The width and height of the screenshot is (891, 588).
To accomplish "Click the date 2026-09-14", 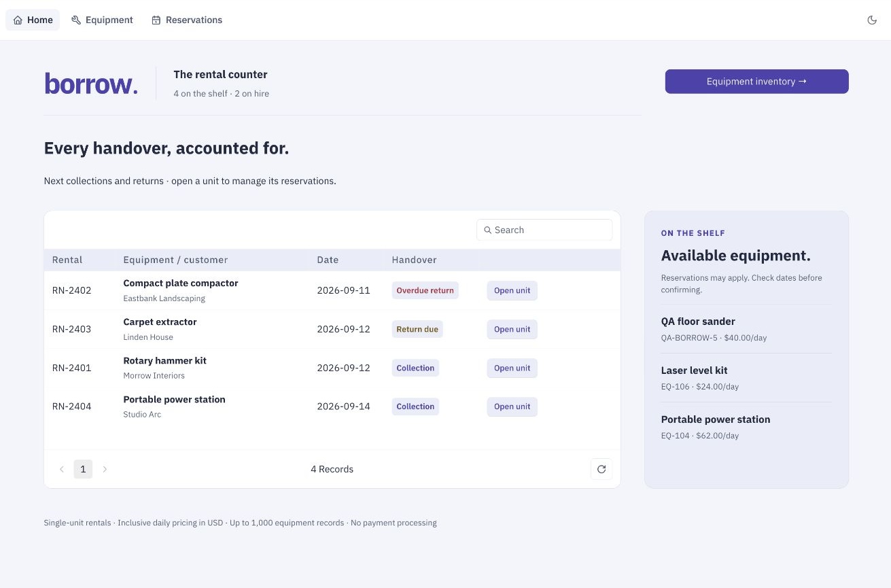I will tap(343, 407).
